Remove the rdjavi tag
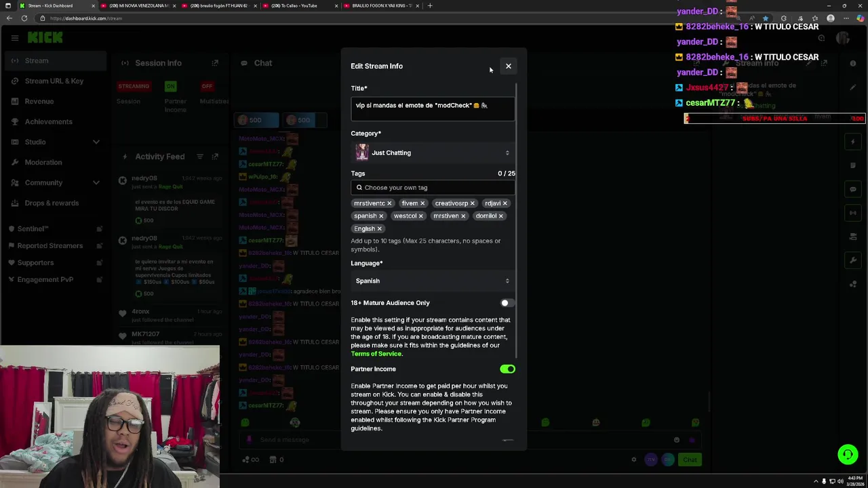Image resolution: width=868 pixels, height=488 pixels. pyautogui.click(x=505, y=203)
